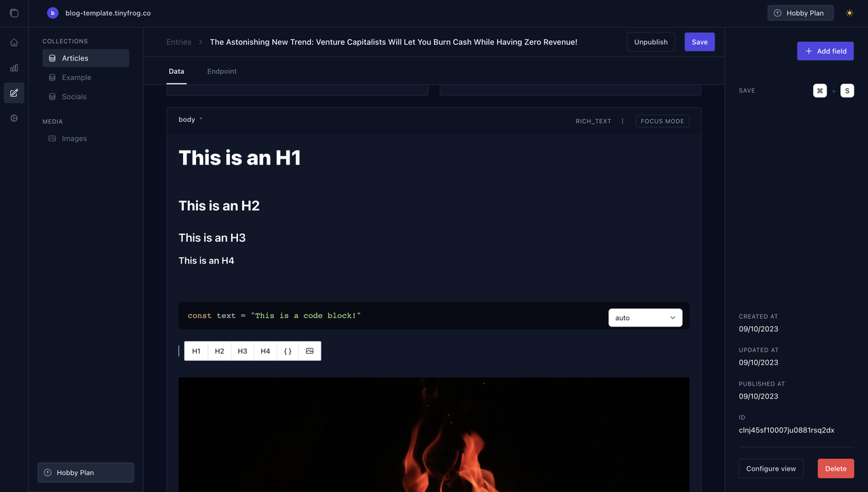Click the S key shortcut badge
Screen dimensions: 868x492
point(847,91)
